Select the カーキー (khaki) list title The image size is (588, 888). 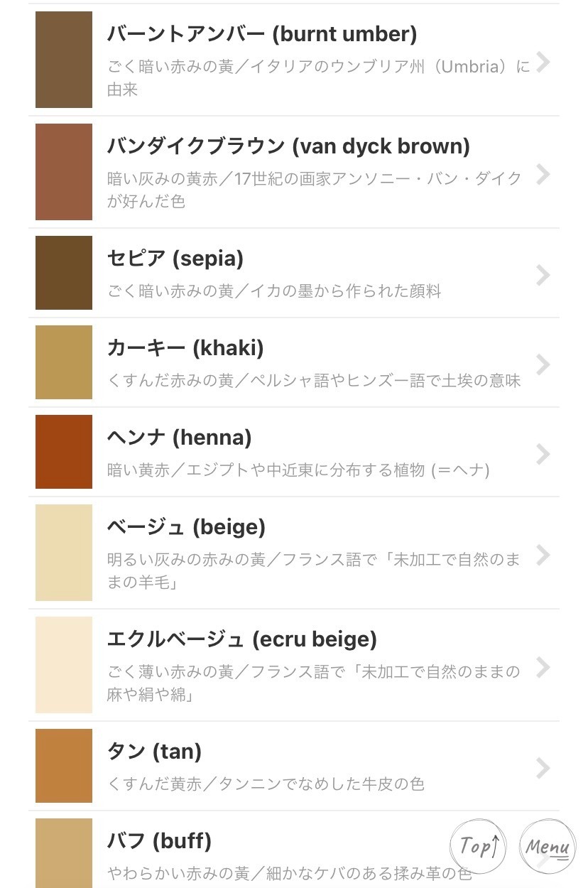coord(185,349)
